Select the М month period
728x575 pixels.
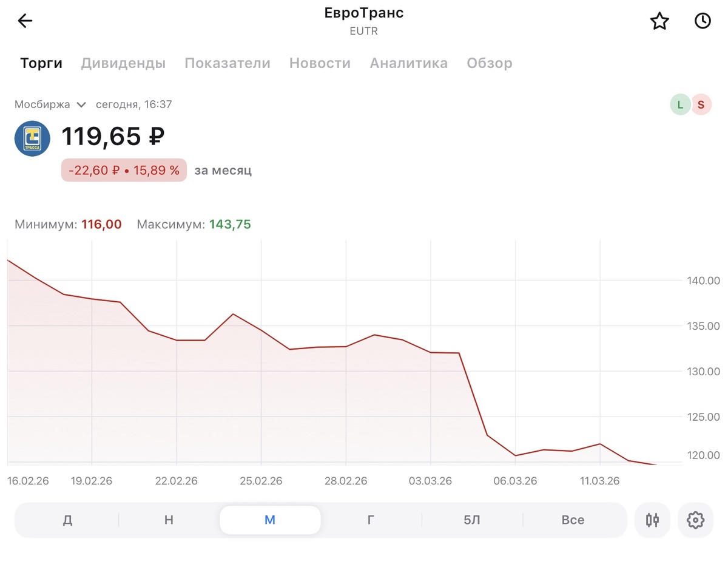pos(270,520)
